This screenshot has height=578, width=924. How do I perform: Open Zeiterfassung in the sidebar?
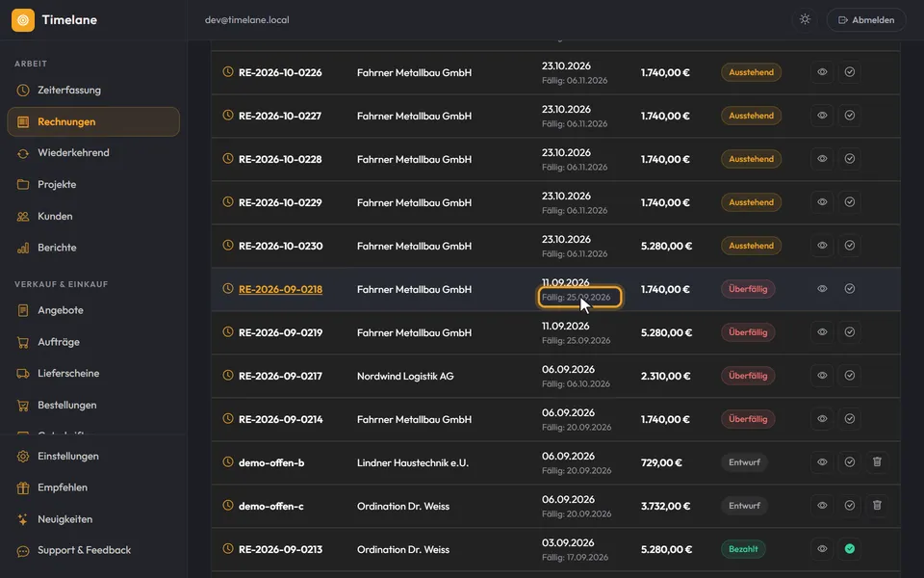tap(93, 91)
